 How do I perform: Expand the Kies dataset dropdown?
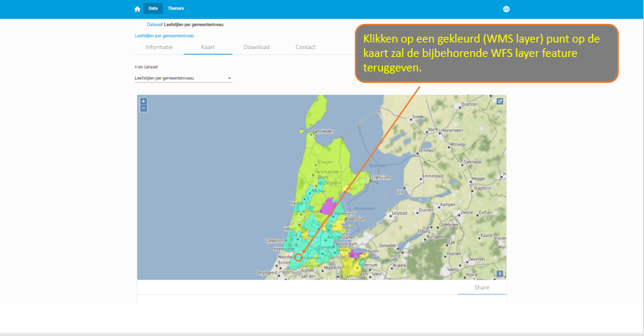point(183,78)
